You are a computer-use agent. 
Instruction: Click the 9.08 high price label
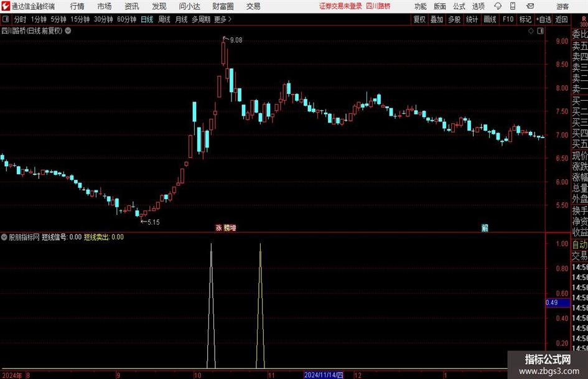click(x=236, y=40)
